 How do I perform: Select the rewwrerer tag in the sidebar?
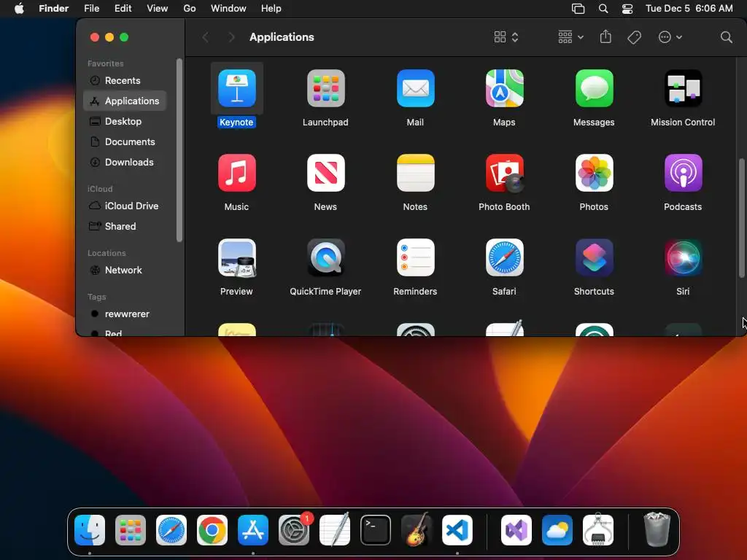125,314
